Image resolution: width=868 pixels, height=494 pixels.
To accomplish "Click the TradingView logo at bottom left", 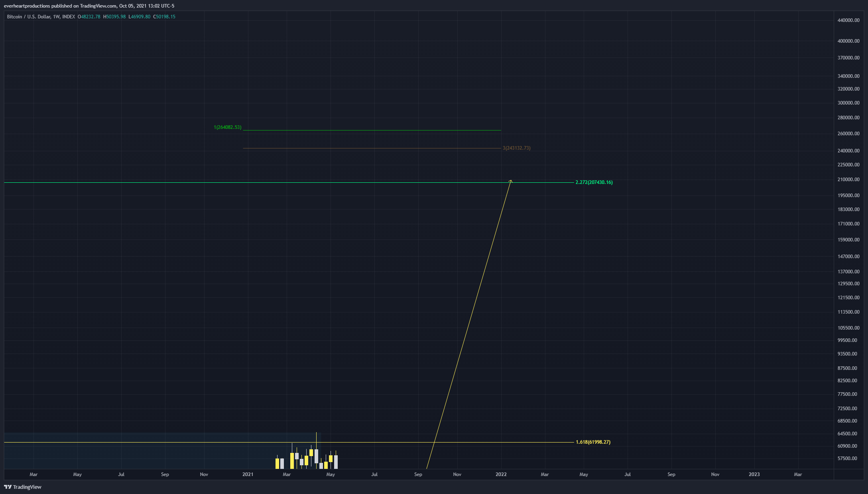I will coord(23,487).
